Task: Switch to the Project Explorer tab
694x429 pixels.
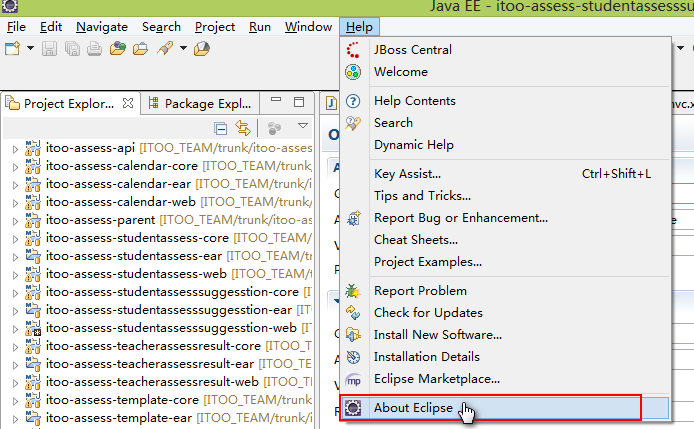Action: (69, 104)
